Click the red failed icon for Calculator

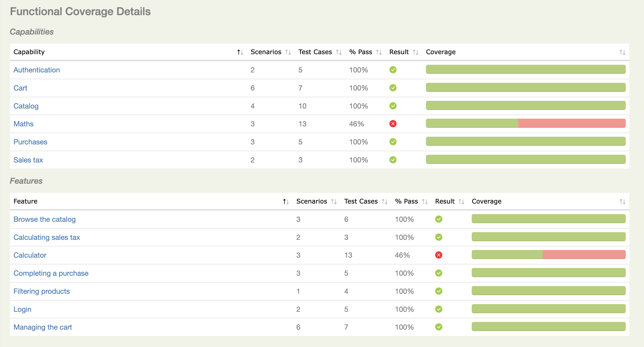439,255
